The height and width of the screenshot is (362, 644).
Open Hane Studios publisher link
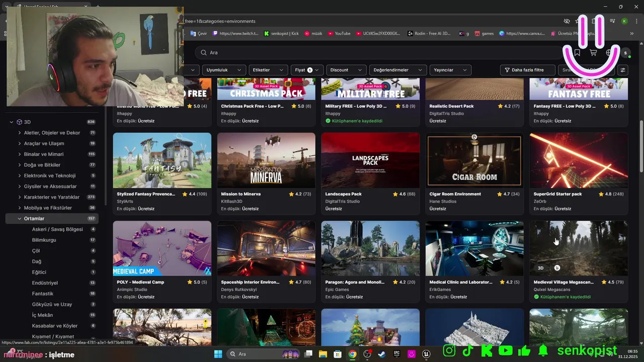(443, 202)
